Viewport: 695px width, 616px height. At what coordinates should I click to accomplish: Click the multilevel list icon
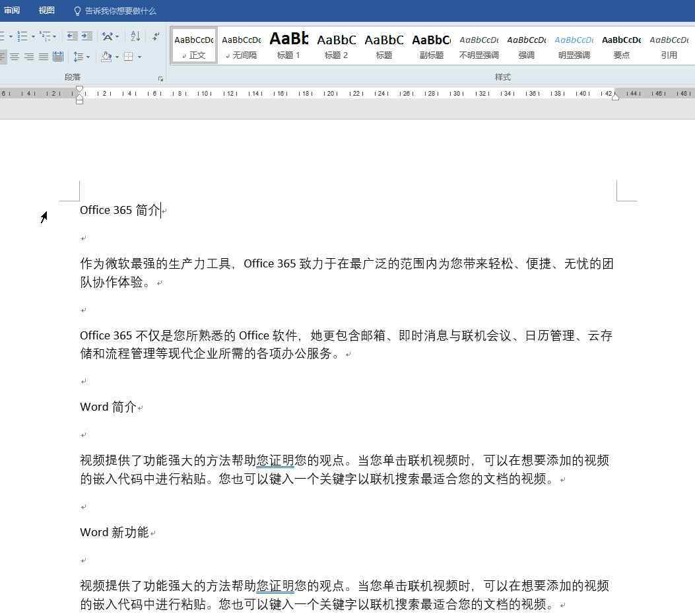[45, 36]
